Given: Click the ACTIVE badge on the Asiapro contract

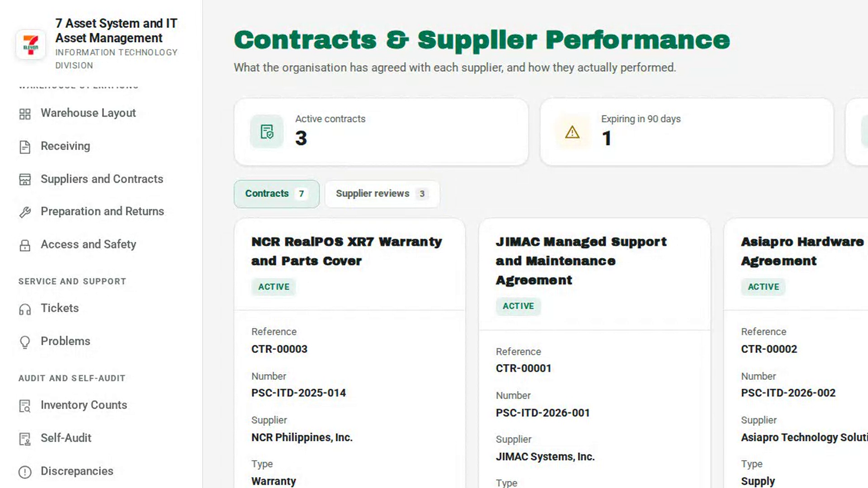Looking at the screenshot, I should [763, 287].
